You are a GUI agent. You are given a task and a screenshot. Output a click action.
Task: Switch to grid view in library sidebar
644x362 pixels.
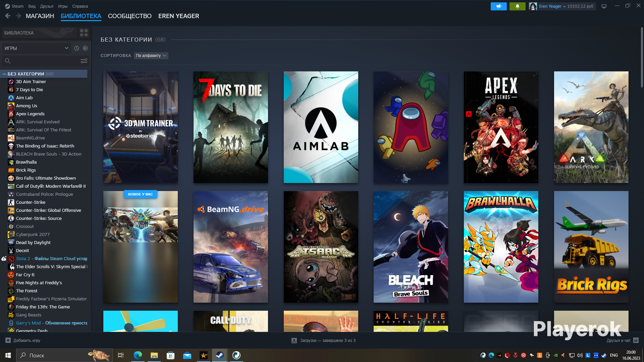84,33
